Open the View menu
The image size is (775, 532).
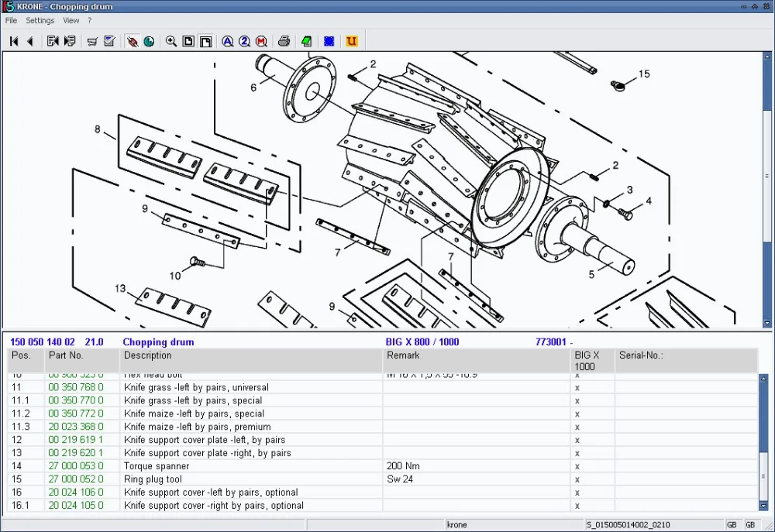coord(71,20)
